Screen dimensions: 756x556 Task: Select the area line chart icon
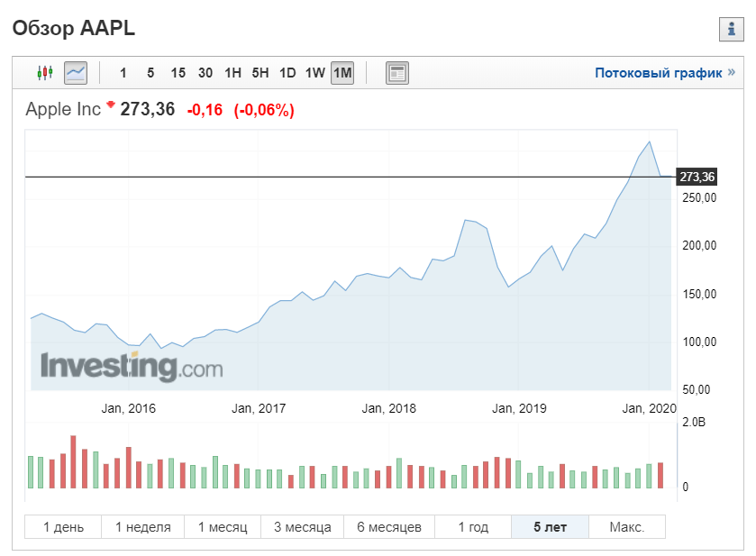(75, 73)
